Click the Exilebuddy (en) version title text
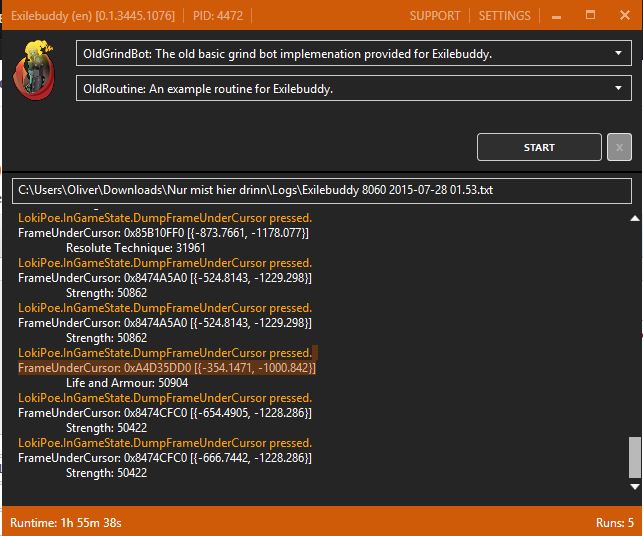Image resolution: width=643 pixels, height=536 pixels. (x=93, y=16)
